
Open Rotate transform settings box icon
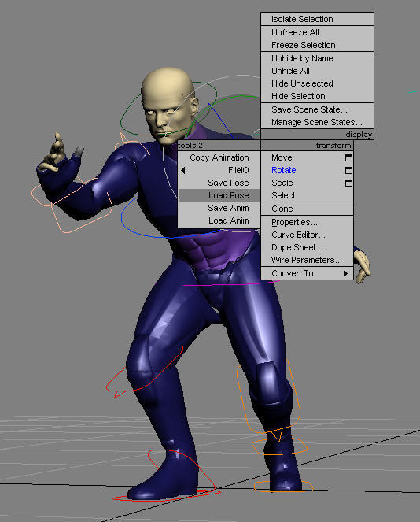tap(348, 170)
